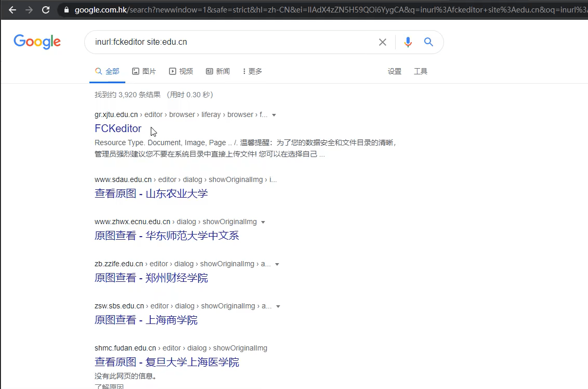
Task: Go back to the previous page
Action: [12, 10]
